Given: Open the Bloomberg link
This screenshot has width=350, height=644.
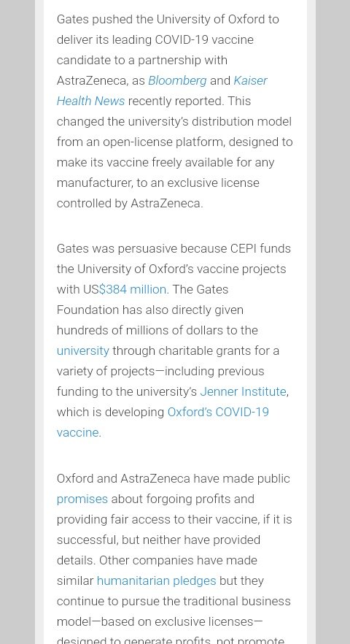Looking at the screenshot, I should [177, 80].
